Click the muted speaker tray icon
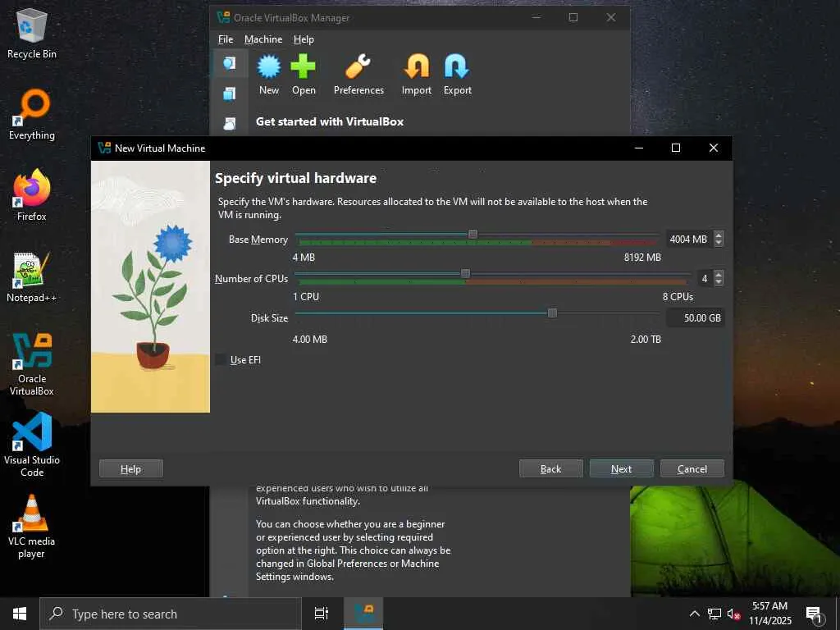The image size is (840, 630). pyautogui.click(x=733, y=614)
